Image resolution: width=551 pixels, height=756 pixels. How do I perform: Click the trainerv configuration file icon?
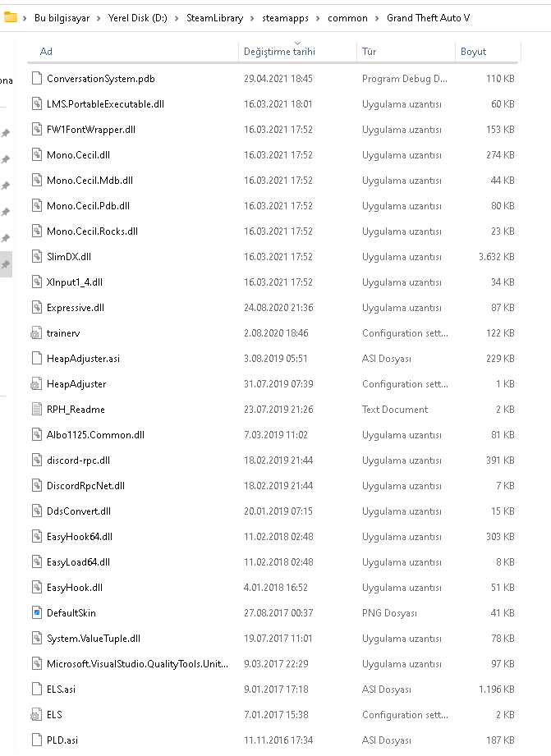36,332
